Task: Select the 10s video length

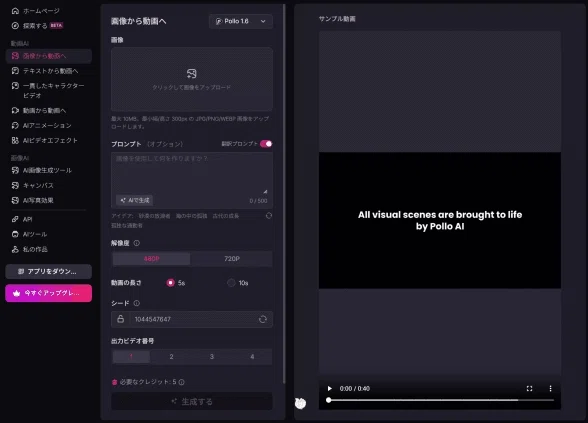Action: tap(231, 283)
